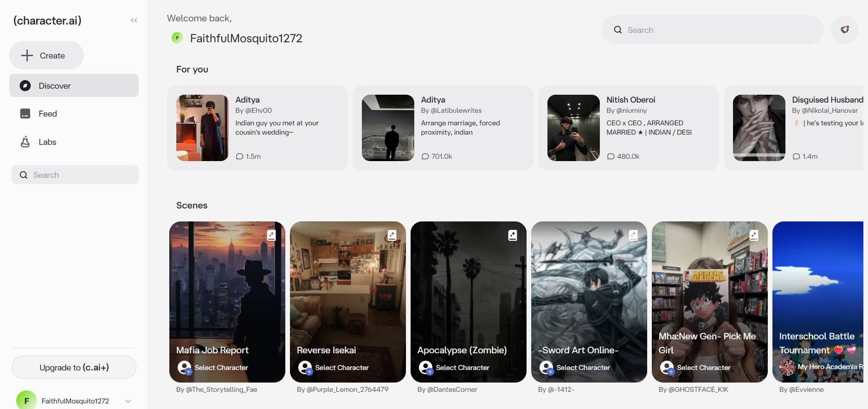Open the -Sword Art Online- scene title

[x=579, y=350]
